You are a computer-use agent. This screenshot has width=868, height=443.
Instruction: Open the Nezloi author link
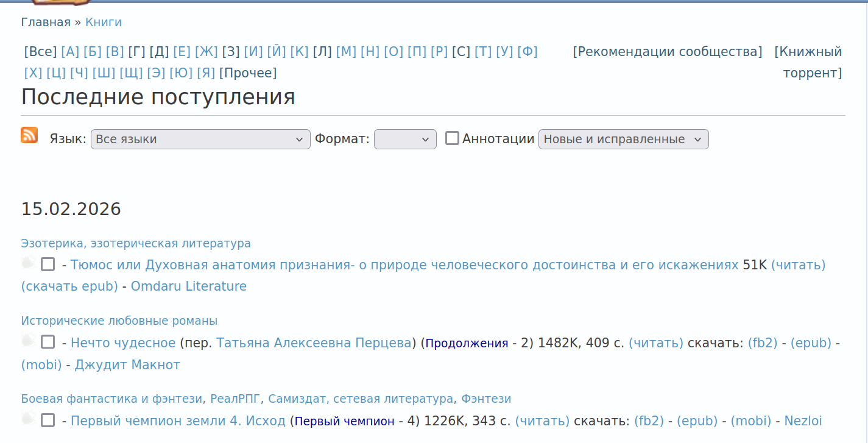pyautogui.click(x=803, y=421)
